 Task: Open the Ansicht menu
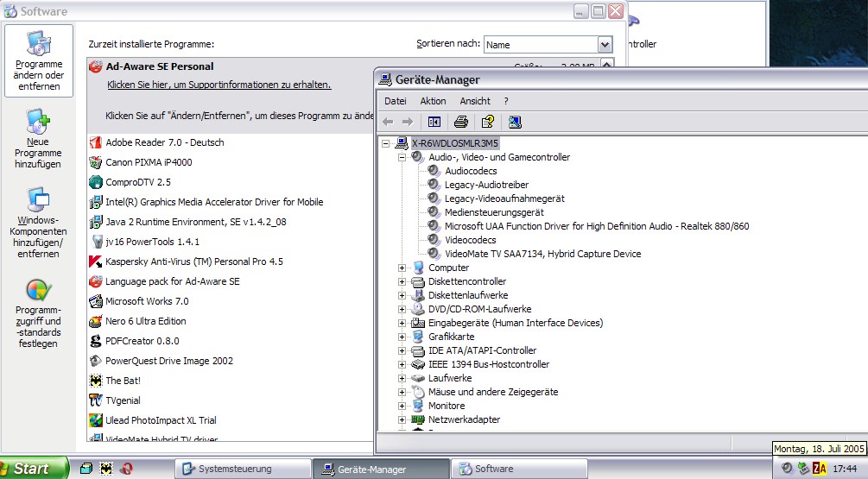[x=475, y=101]
